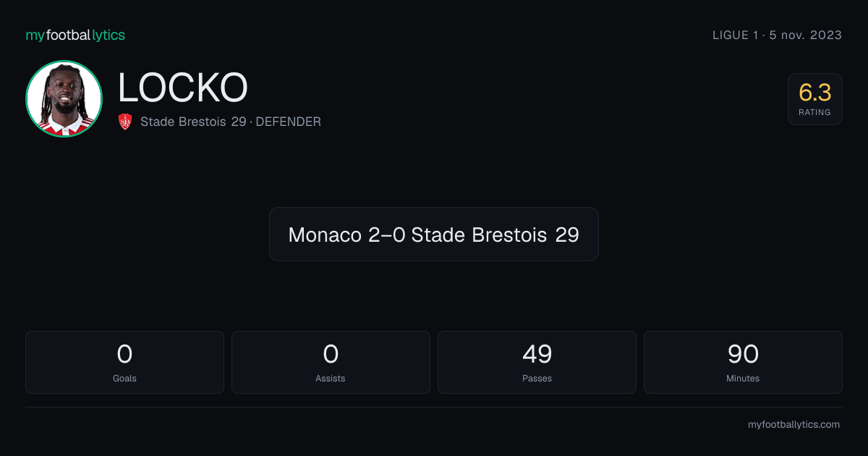The width and height of the screenshot is (868, 456).
Task: Click the 49 passes value
Action: [537, 354]
